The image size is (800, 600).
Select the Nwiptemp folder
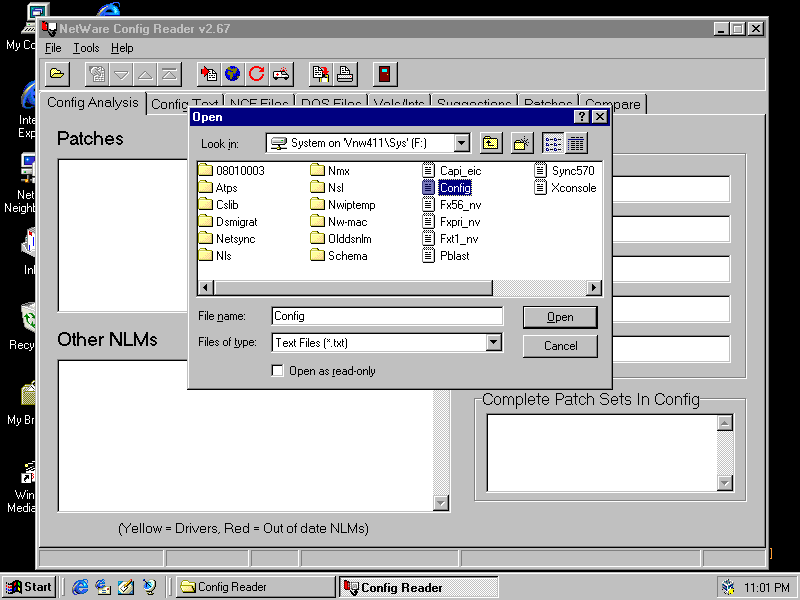343,205
